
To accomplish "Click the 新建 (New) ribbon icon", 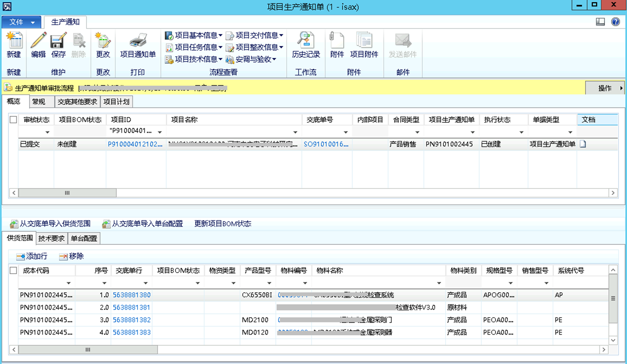I will [14, 41].
